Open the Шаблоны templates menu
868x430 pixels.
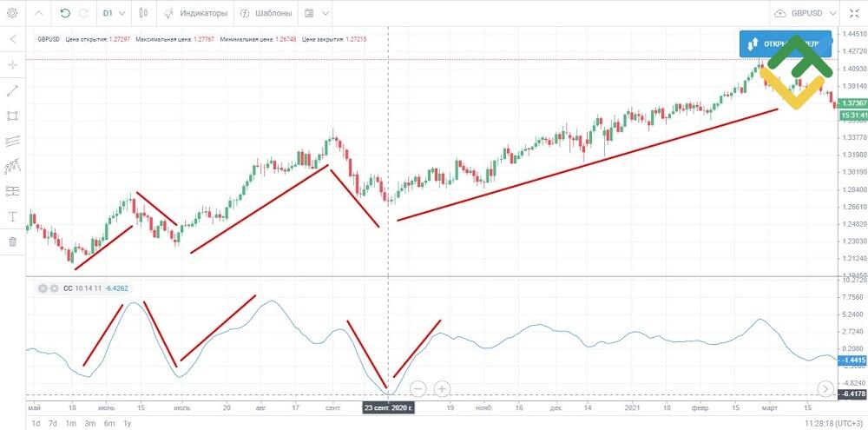266,13
